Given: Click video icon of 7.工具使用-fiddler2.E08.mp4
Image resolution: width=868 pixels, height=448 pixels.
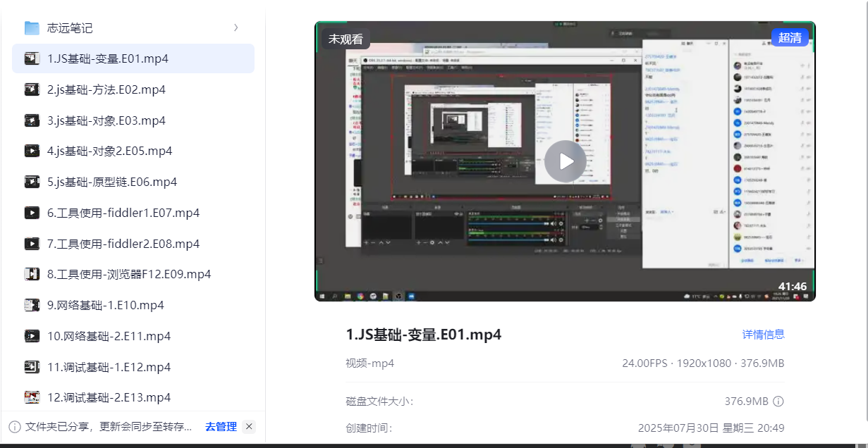Looking at the screenshot, I should [x=32, y=244].
